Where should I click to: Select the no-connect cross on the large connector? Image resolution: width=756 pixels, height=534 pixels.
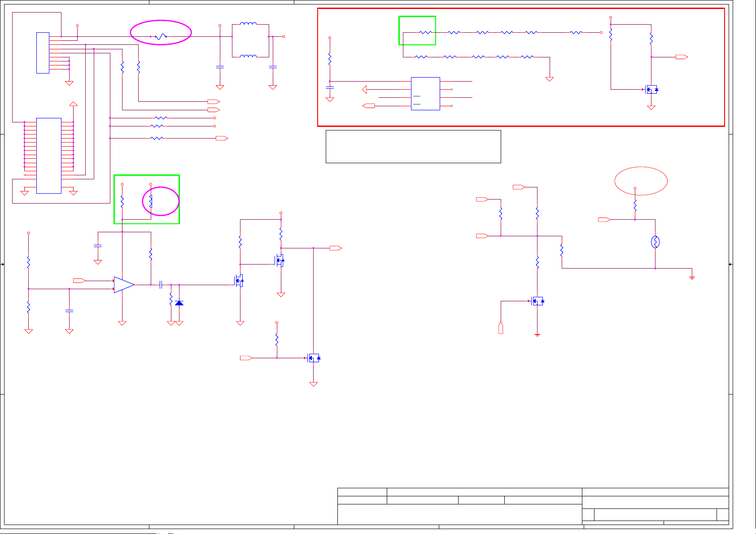click(x=24, y=175)
